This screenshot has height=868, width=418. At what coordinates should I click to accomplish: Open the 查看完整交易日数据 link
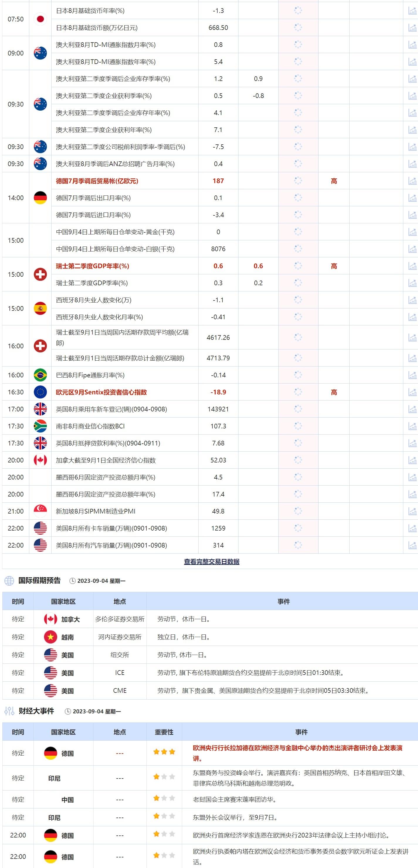[x=211, y=562]
